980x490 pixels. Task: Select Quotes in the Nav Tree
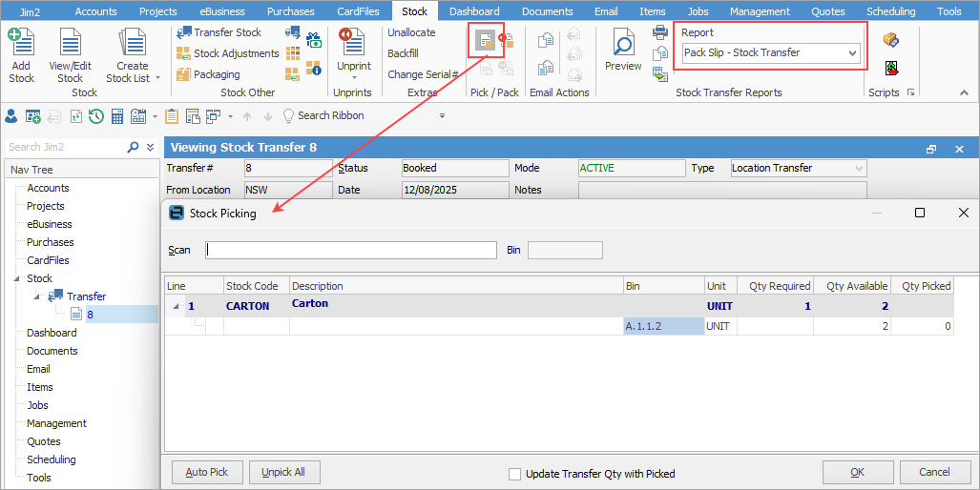pyautogui.click(x=44, y=441)
